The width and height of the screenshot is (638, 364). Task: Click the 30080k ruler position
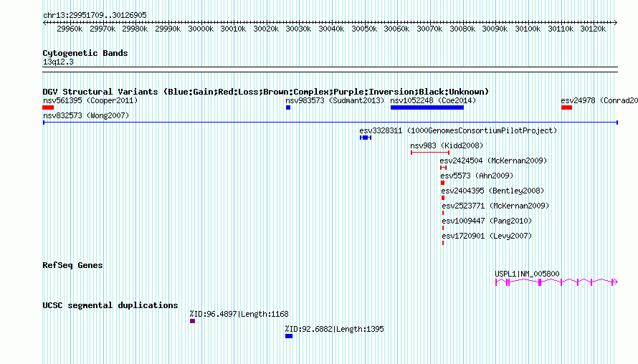click(462, 29)
